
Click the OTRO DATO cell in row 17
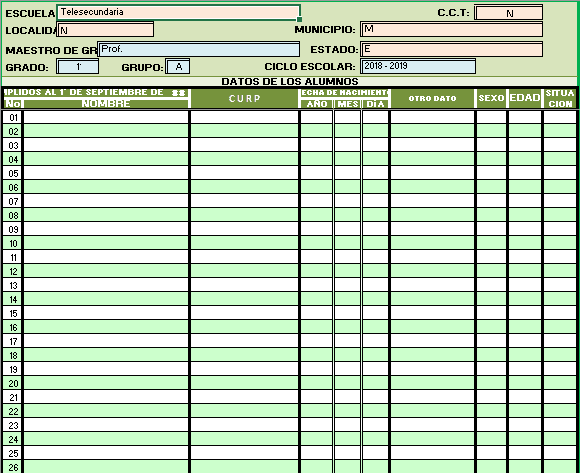(x=432, y=341)
